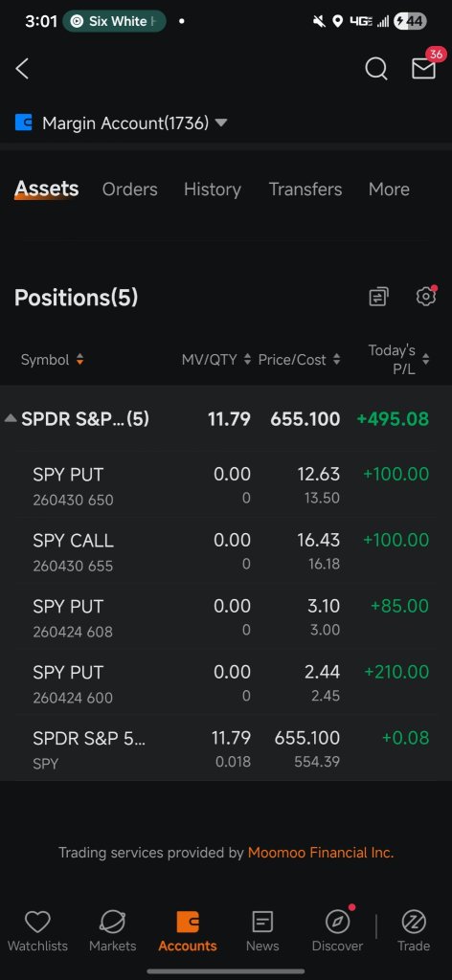Image resolution: width=452 pixels, height=980 pixels.
Task: Go to Watchlists heart icon
Action: point(37,931)
